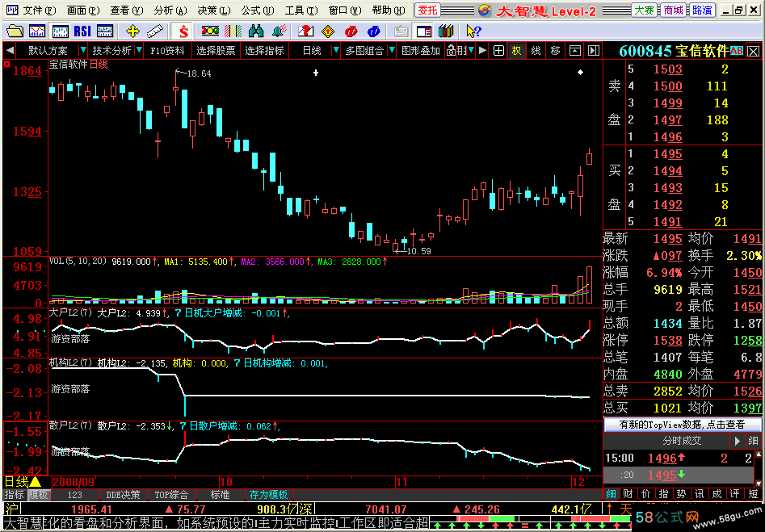Open the 文件(F) menu

pyautogui.click(x=40, y=10)
